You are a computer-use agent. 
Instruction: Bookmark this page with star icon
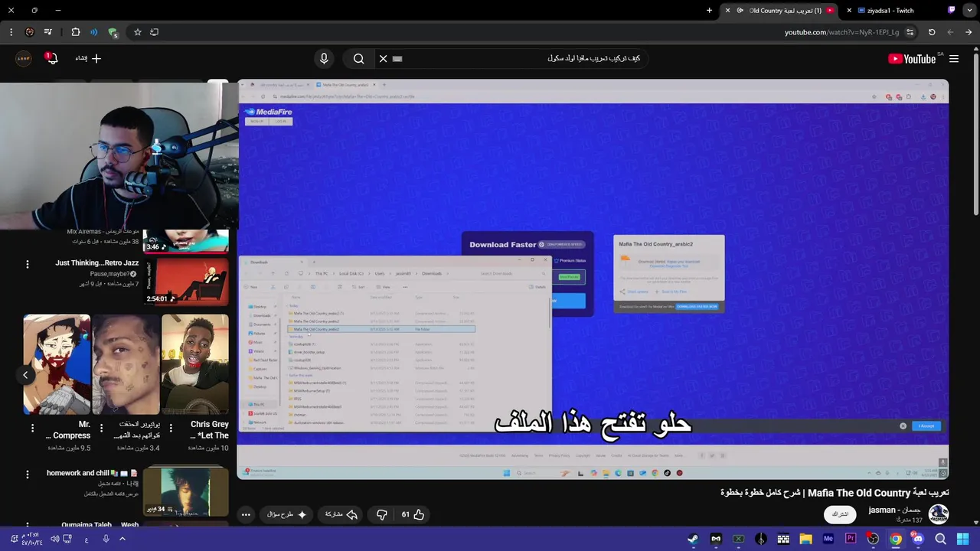[138, 32]
